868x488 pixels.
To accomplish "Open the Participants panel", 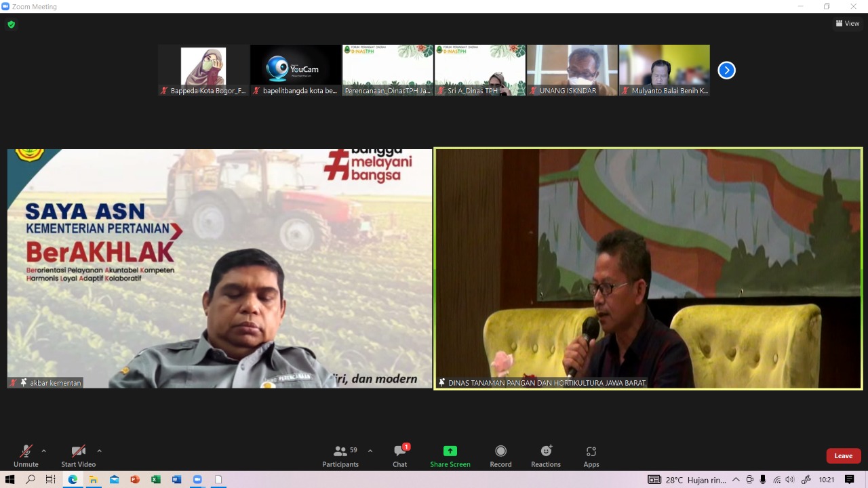I will tap(341, 455).
